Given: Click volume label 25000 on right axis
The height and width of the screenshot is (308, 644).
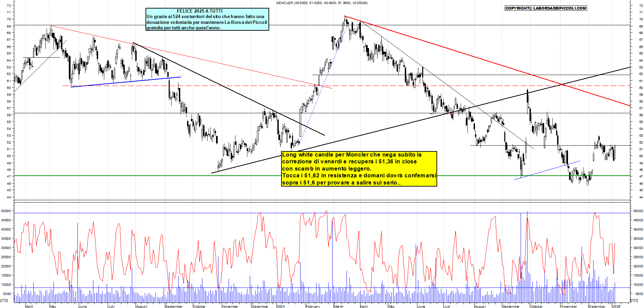Looking at the screenshot, I should [638, 257].
